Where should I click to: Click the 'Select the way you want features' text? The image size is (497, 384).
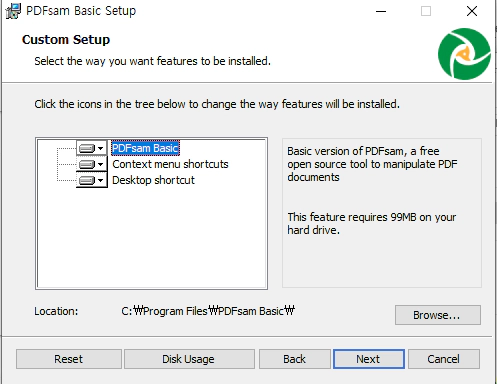pyautogui.click(x=152, y=61)
